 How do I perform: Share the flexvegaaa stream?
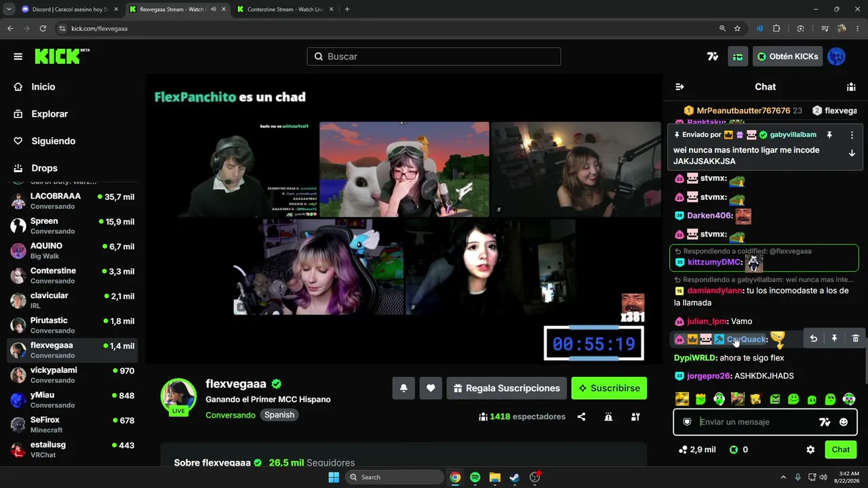581,417
